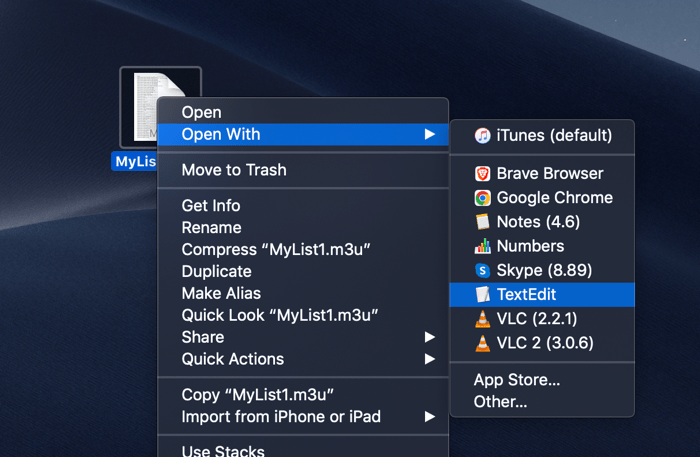700x457 pixels.
Task: Click the Google Chrome icon
Action: tap(482, 198)
